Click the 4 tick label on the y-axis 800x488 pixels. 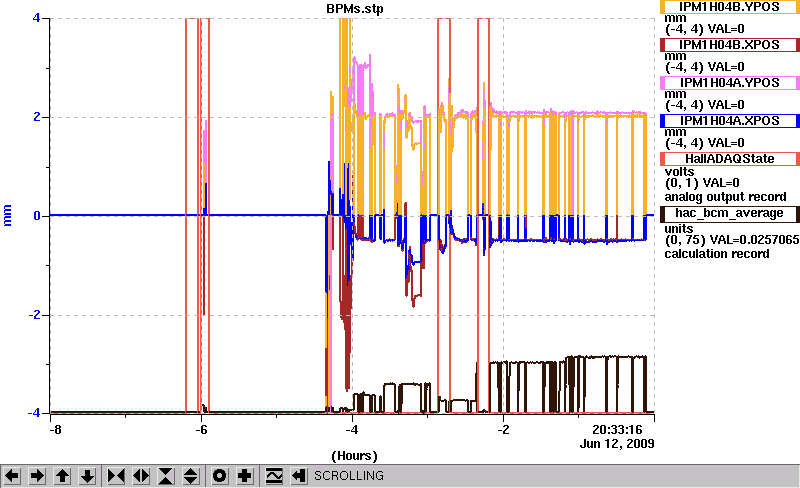coord(36,18)
